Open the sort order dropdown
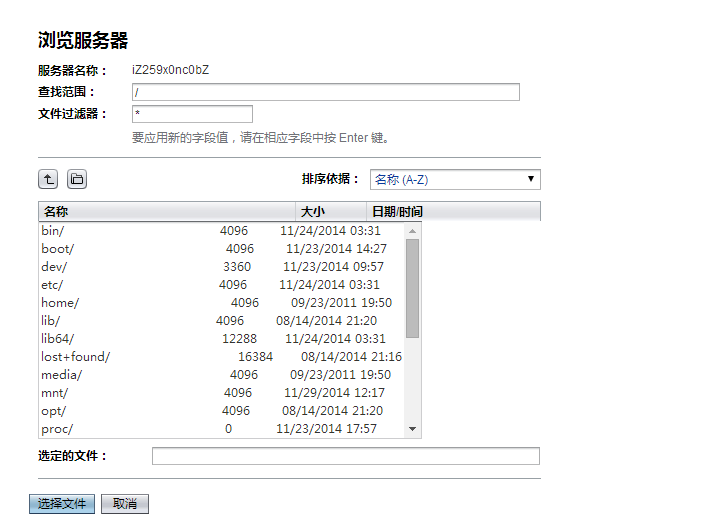The height and width of the screenshot is (528, 701). tap(455, 179)
